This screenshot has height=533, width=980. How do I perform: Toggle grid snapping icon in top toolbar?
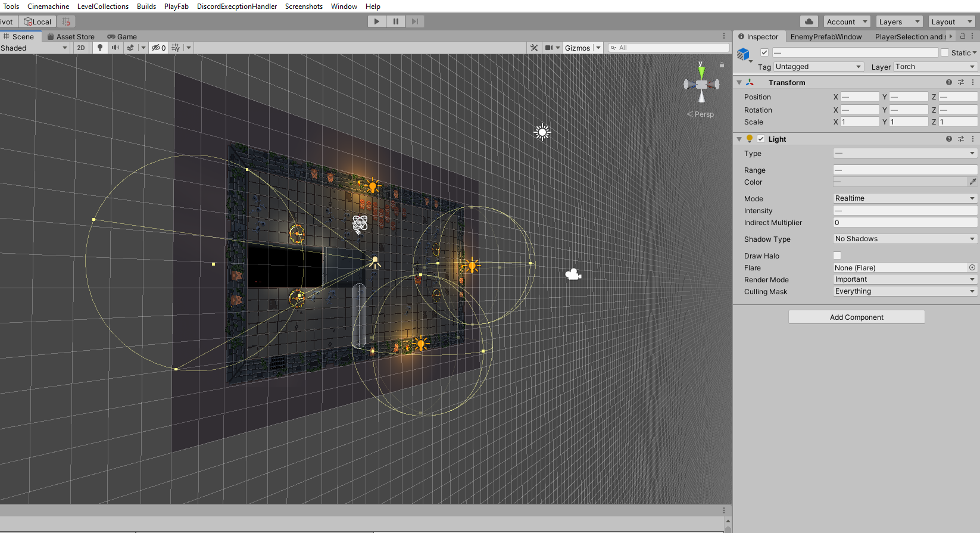(x=66, y=21)
